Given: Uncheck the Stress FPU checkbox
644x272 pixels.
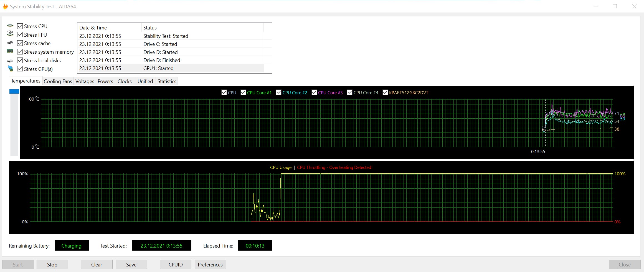Looking at the screenshot, I should (x=20, y=35).
